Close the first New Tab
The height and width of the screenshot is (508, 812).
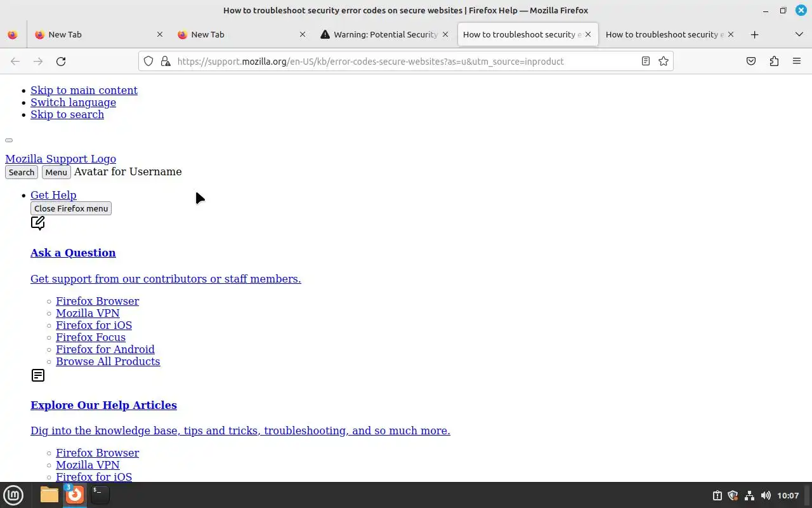[x=160, y=34]
